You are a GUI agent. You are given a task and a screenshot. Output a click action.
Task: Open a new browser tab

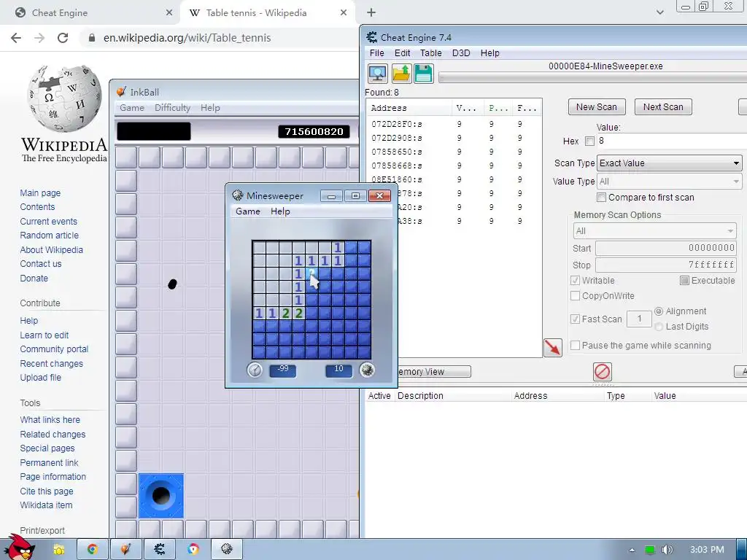tap(371, 13)
